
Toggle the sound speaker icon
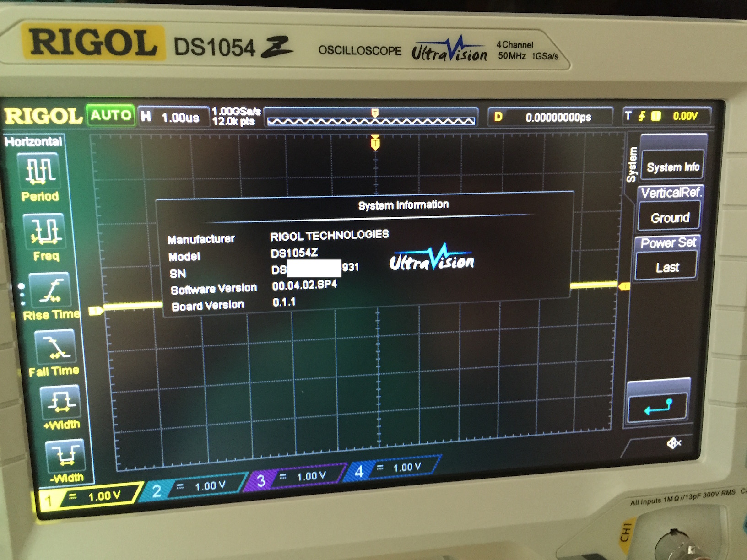(674, 443)
